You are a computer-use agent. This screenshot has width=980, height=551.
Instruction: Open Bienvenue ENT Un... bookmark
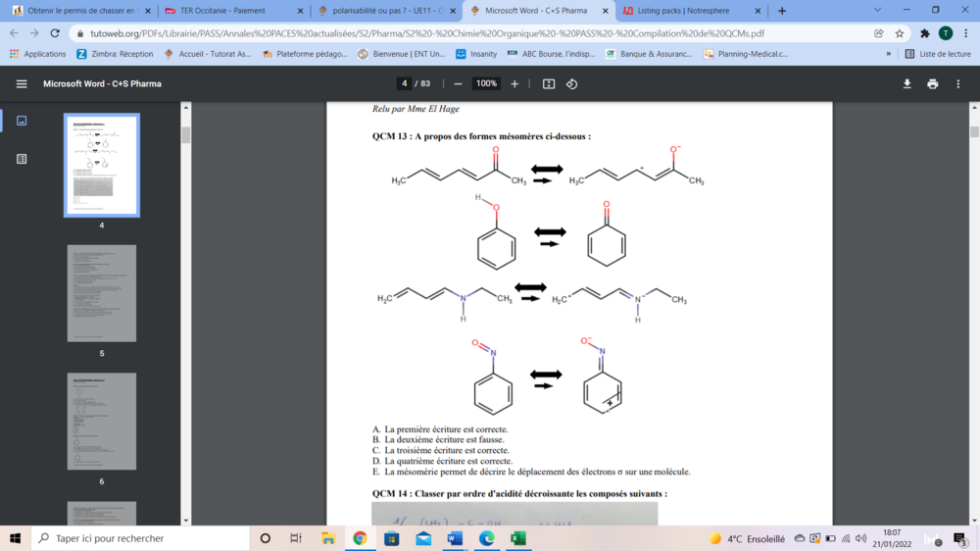click(x=402, y=54)
